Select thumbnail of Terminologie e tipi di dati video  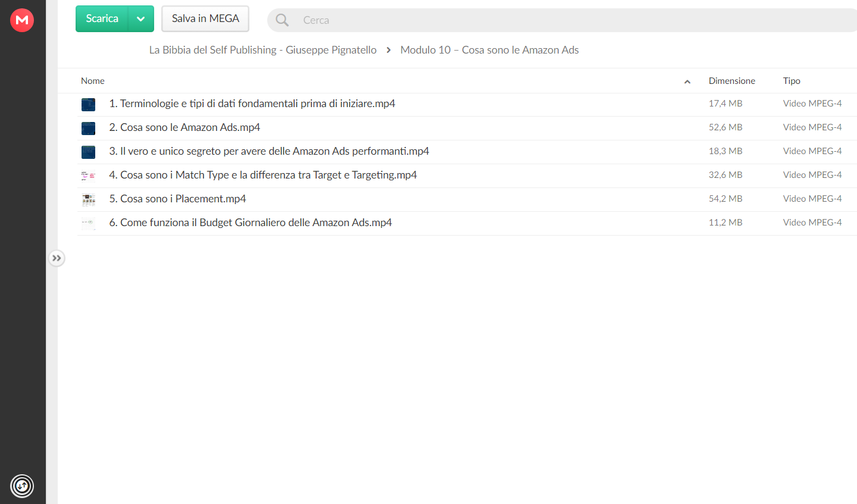point(88,104)
